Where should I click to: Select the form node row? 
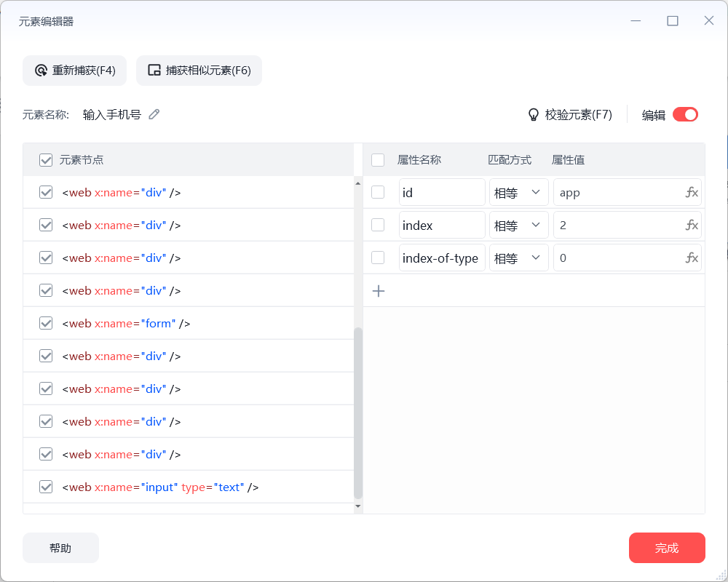tap(189, 323)
